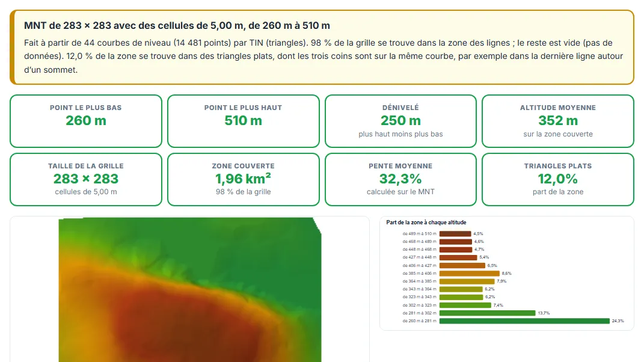
Task: Click the heading starting "MNT de 283 × 283"
Action: (177, 25)
